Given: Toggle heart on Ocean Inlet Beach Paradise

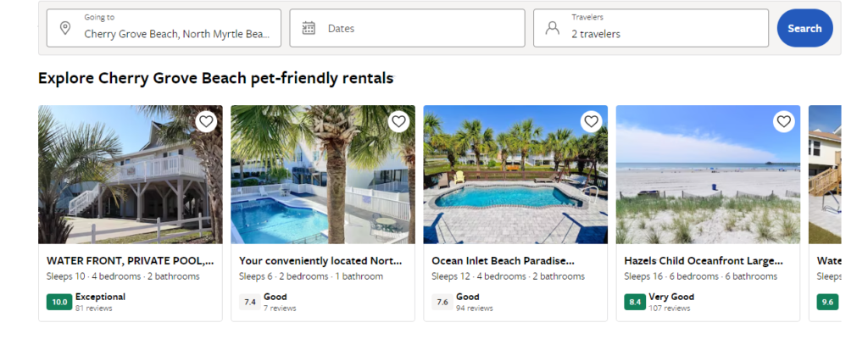Looking at the screenshot, I should pos(591,122).
